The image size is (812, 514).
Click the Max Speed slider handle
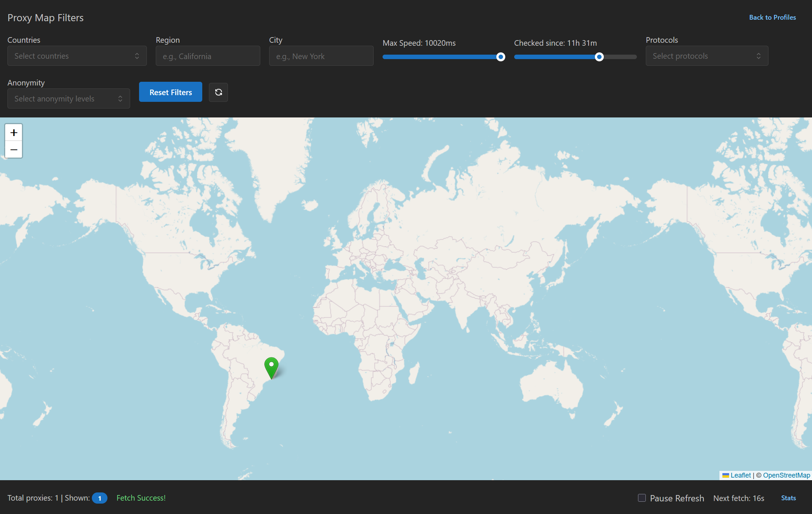click(501, 57)
